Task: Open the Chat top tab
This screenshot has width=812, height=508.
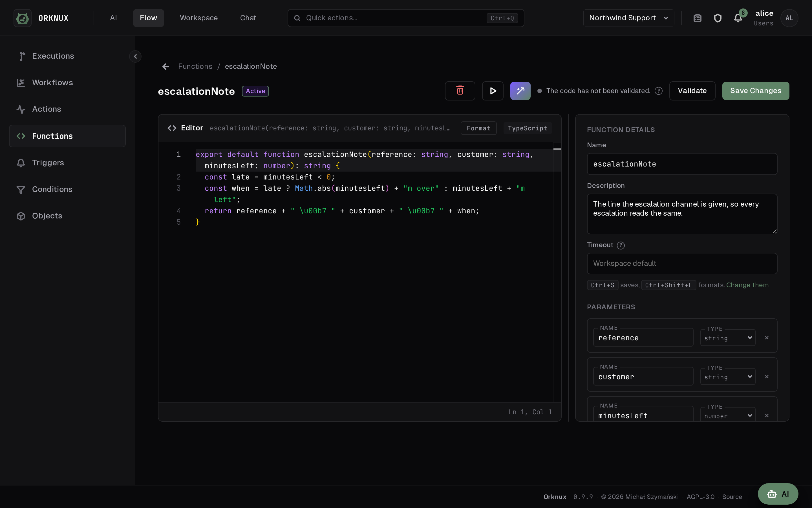Action: click(248, 18)
